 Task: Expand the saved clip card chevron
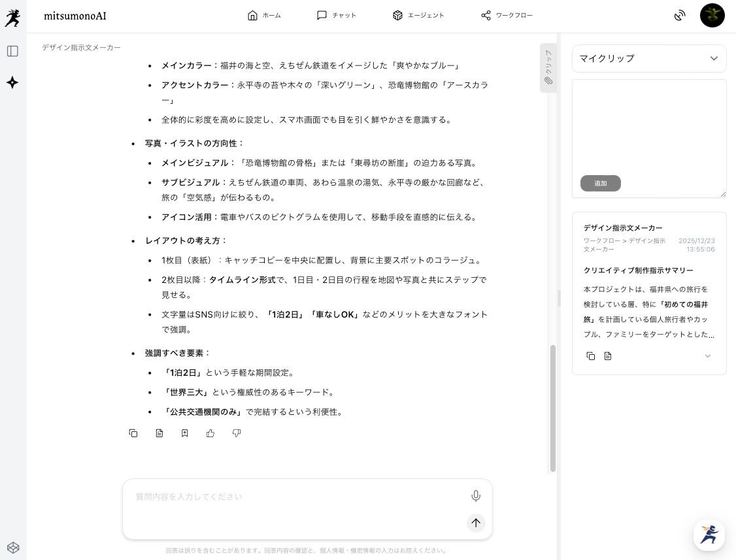(x=707, y=356)
